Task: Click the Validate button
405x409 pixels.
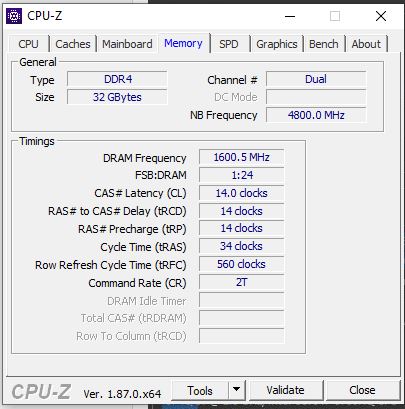Action: click(x=286, y=390)
